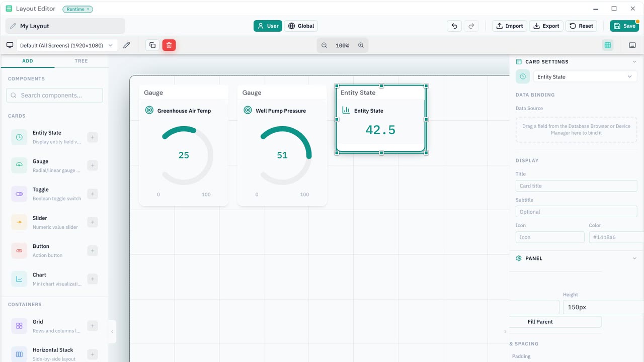Focus the Icon input field
This screenshot has width=644, height=362.
click(550, 237)
